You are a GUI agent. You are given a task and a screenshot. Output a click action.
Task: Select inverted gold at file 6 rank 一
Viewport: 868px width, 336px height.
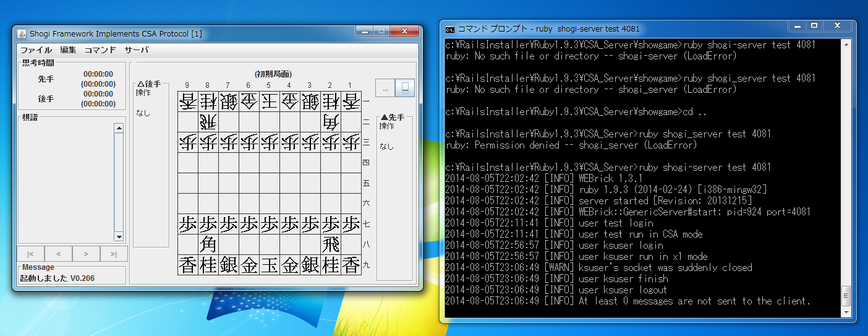(249, 101)
